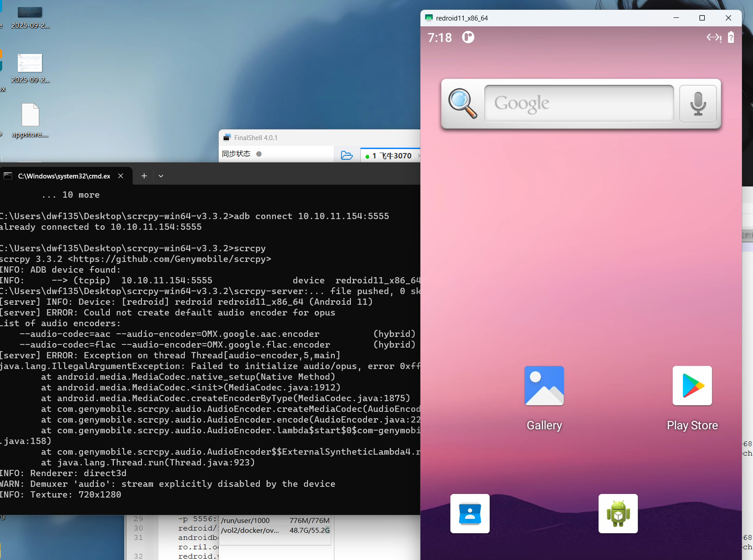Open the Gallery app
753x560 pixels.
point(544,386)
